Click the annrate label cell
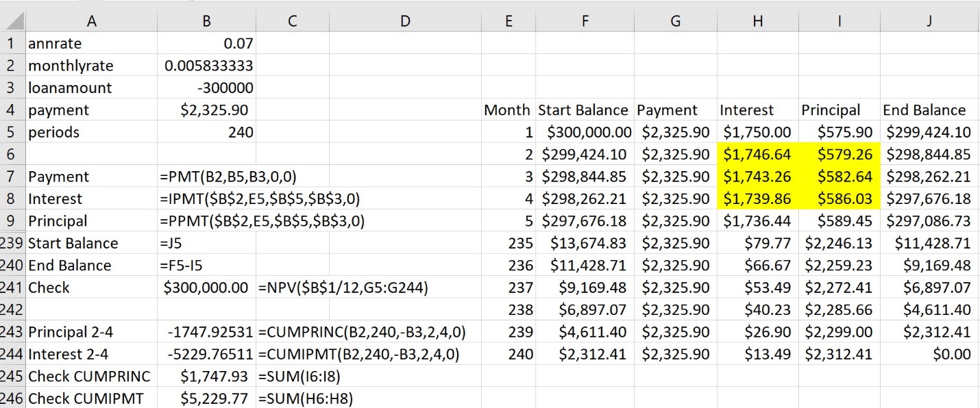Screen dimensions: 980x408 92,43
